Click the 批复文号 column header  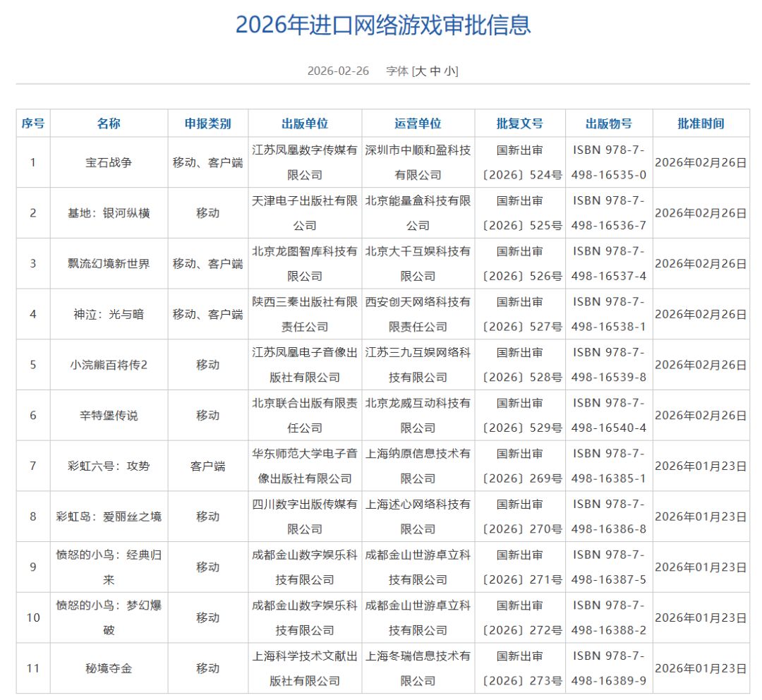[519, 123]
